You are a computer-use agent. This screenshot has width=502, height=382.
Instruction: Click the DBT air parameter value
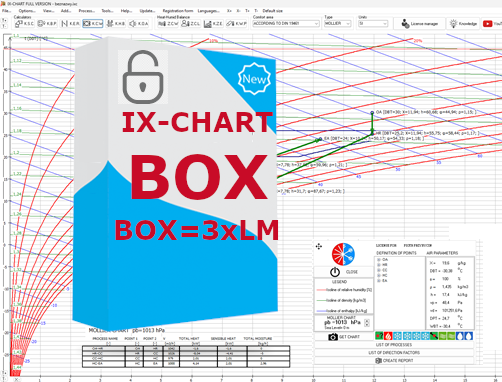446,271
